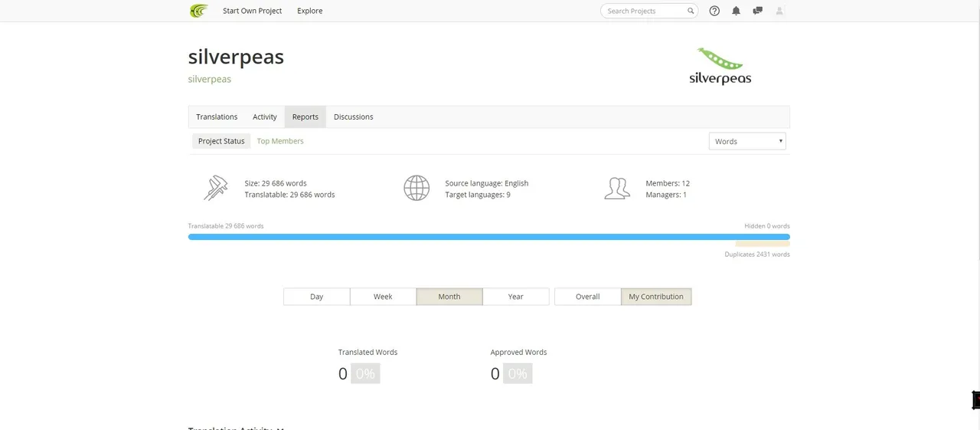Open the notifications bell icon
Viewport: 980px width, 430px height.
(x=736, y=11)
